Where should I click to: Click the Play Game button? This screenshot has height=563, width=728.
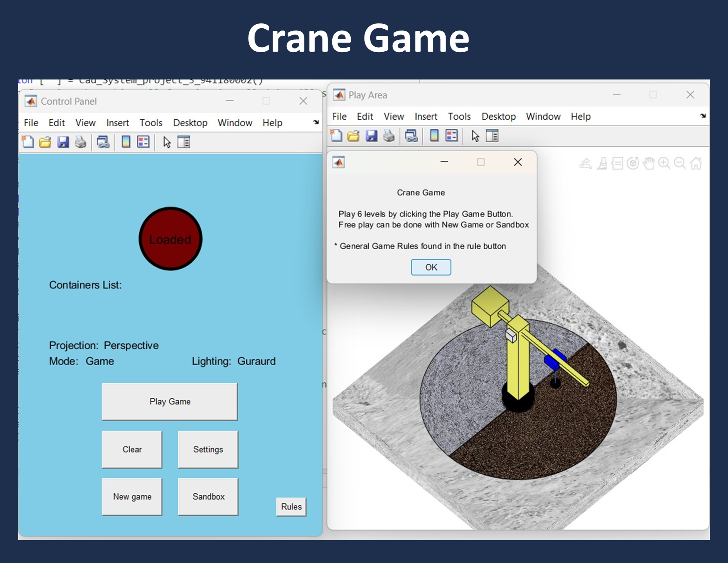(x=170, y=401)
